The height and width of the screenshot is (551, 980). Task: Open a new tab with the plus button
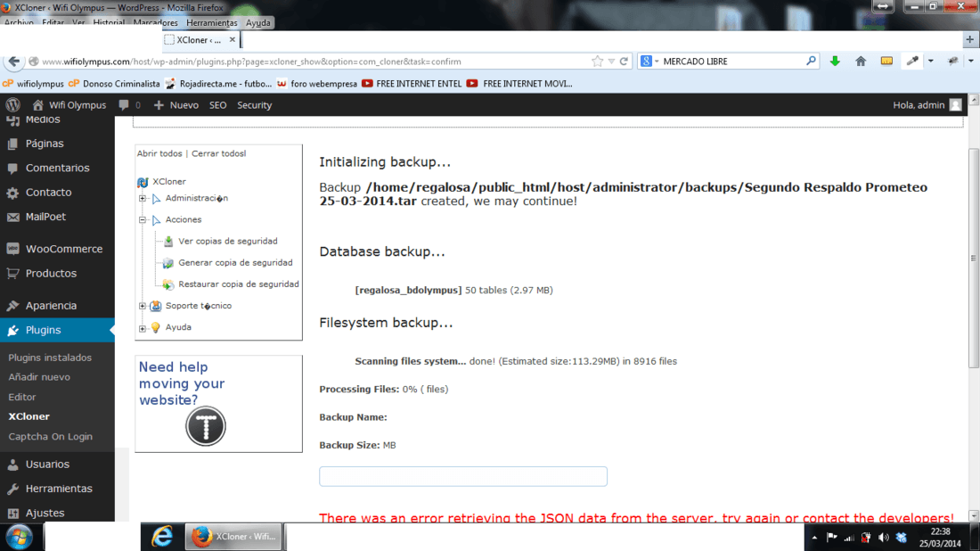pyautogui.click(x=970, y=39)
